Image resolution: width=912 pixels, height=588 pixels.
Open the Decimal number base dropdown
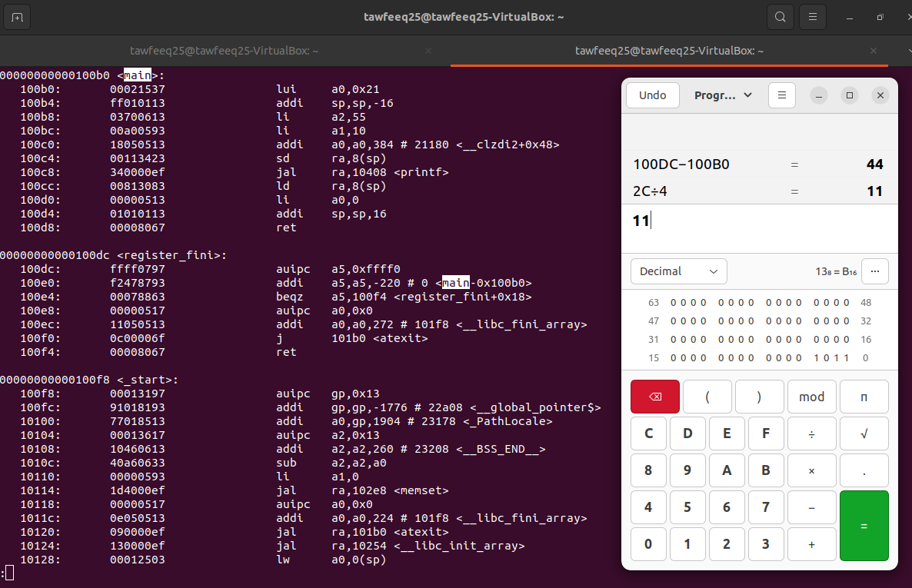678,271
